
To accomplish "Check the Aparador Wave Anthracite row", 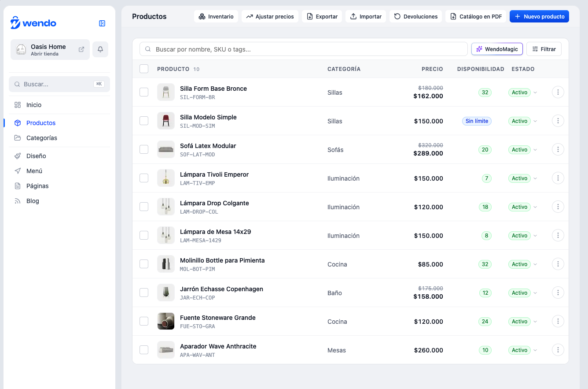I will coord(144,350).
